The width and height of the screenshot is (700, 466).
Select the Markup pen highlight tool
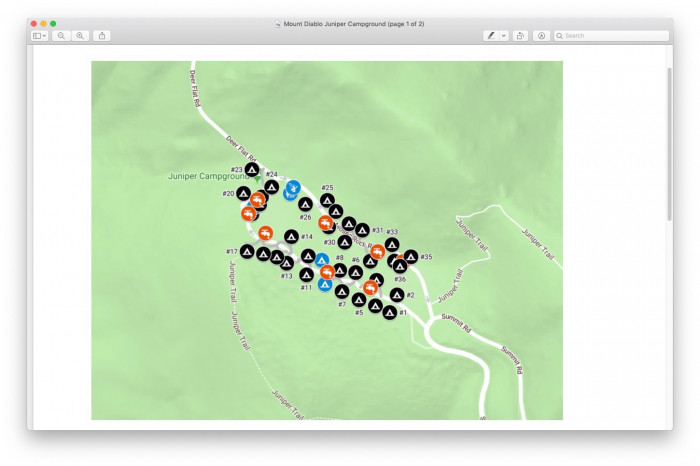tap(490, 35)
